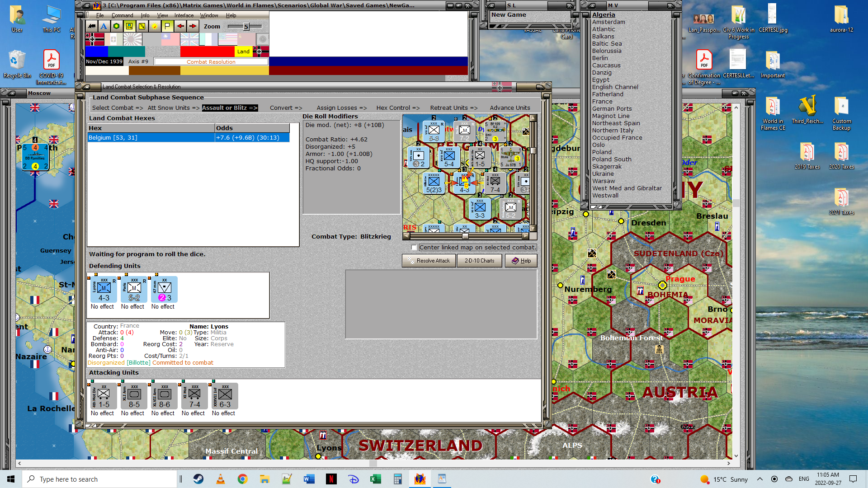This screenshot has height=488, width=868.
Task: Select the Chinese flag in the powers row
Action: [x=170, y=39]
